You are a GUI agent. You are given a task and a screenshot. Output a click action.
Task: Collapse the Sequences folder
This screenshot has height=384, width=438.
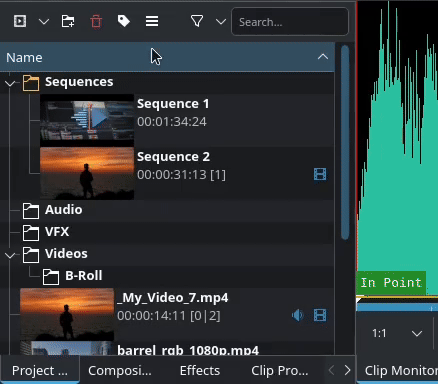pyautogui.click(x=10, y=83)
